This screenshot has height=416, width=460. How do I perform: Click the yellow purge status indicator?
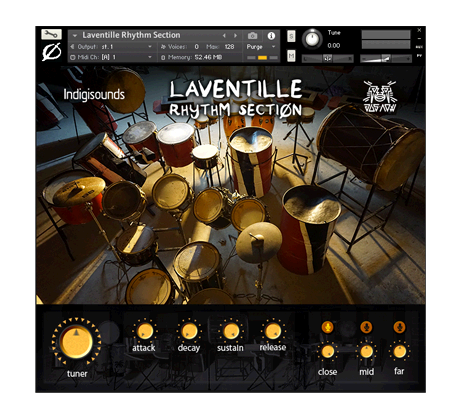pyautogui.click(x=262, y=58)
